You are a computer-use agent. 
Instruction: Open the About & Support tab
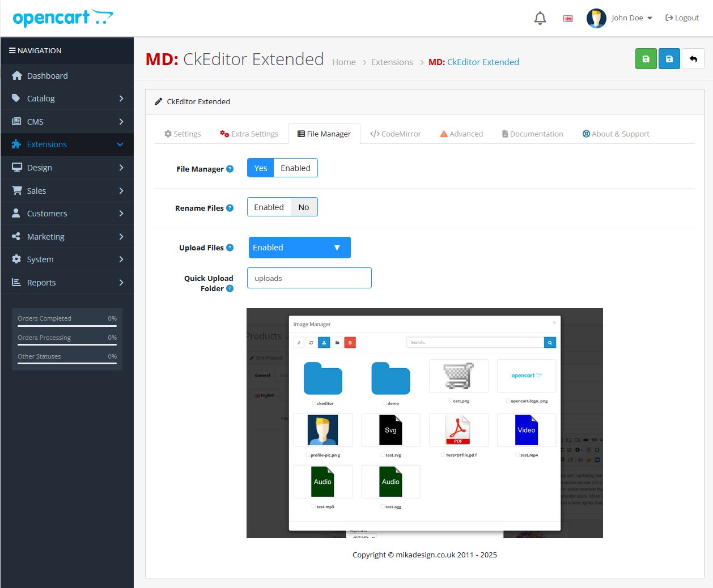[616, 134]
